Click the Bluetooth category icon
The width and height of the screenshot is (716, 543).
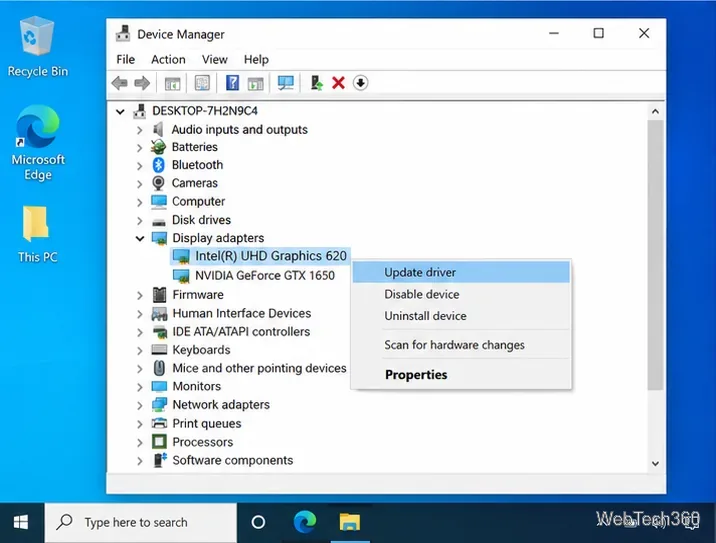[x=158, y=165]
